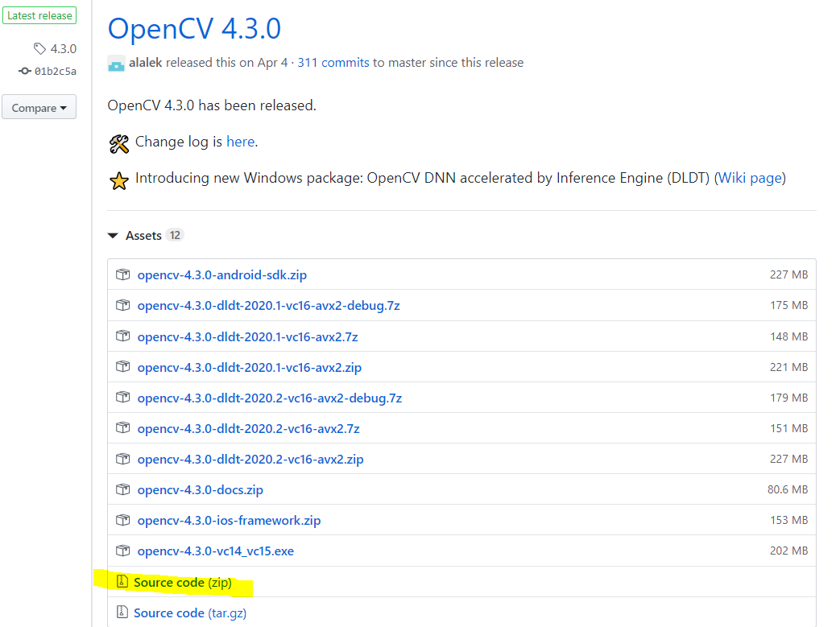Click the 202 MB file size
The height and width of the screenshot is (627, 840).
click(x=788, y=551)
